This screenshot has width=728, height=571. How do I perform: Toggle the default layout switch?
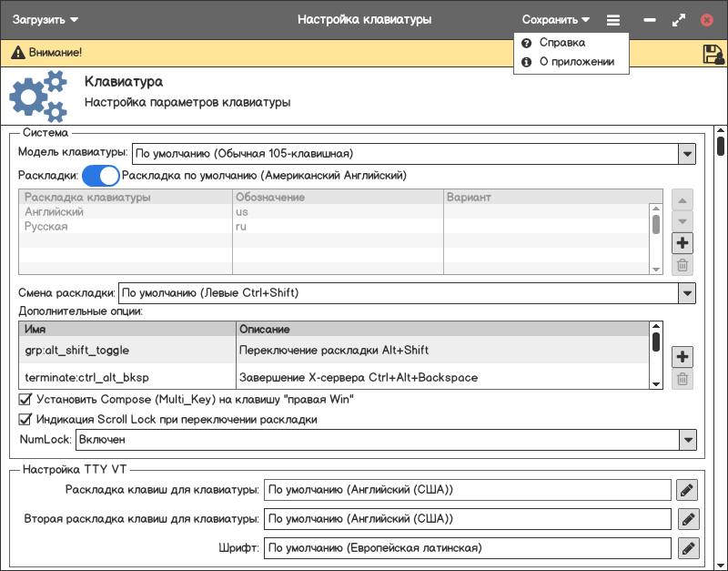pos(101,175)
